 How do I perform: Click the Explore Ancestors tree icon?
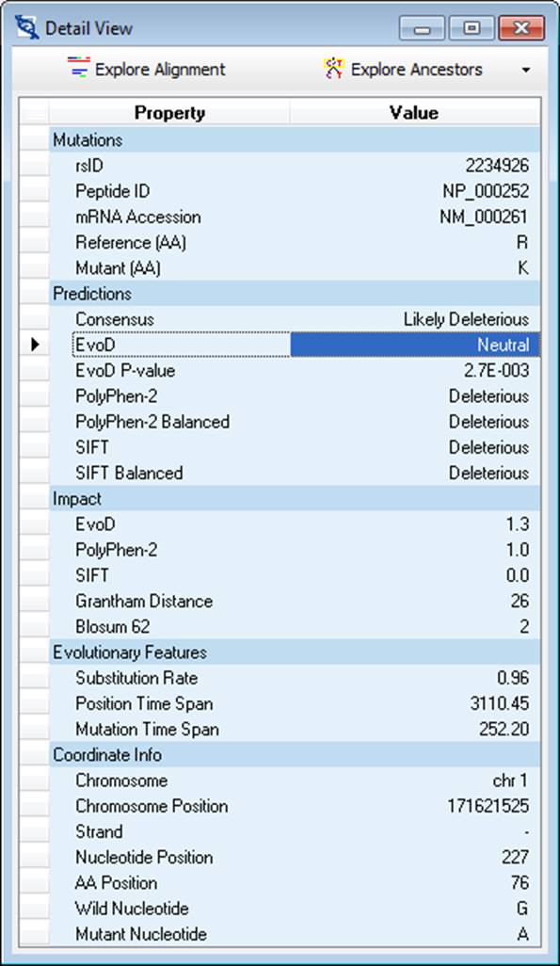point(333,69)
